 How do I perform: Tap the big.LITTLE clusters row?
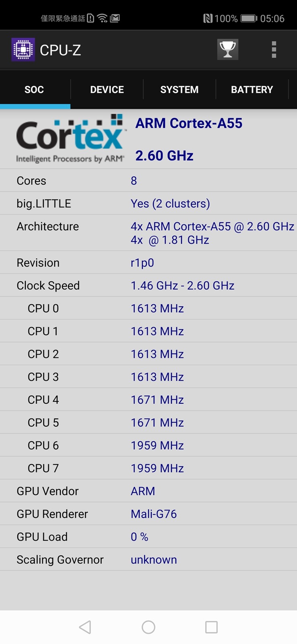click(148, 203)
